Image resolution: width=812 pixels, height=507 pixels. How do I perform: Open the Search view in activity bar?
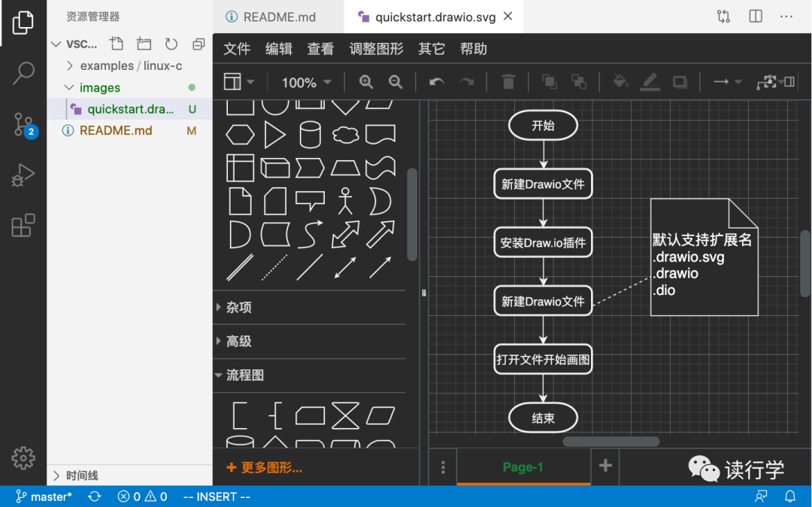tap(23, 73)
